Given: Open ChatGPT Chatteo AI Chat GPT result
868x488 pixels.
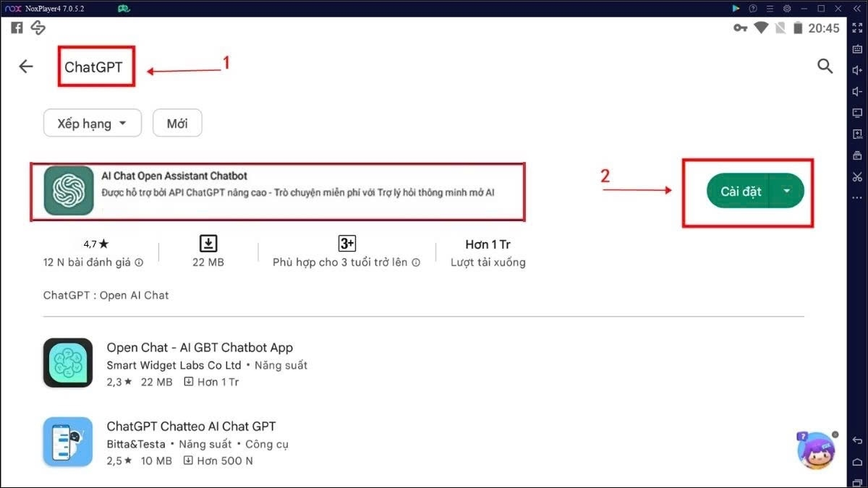Looking at the screenshot, I should click(x=191, y=427).
